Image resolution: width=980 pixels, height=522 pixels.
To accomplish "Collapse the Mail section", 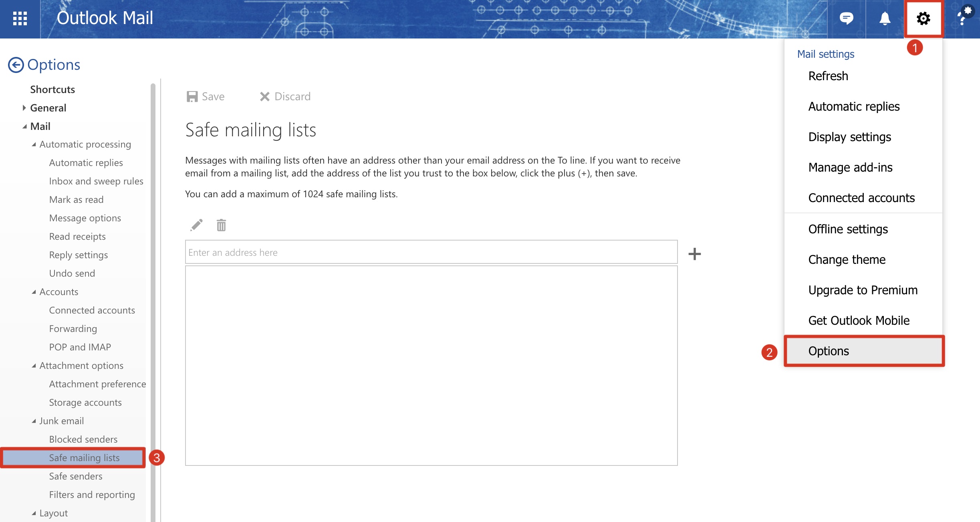I will (25, 127).
